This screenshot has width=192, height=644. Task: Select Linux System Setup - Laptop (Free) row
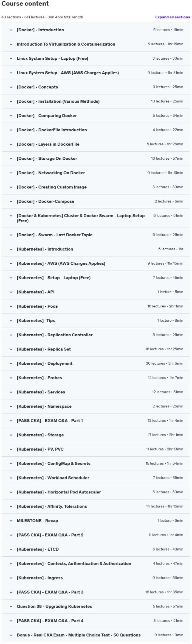coord(96,59)
